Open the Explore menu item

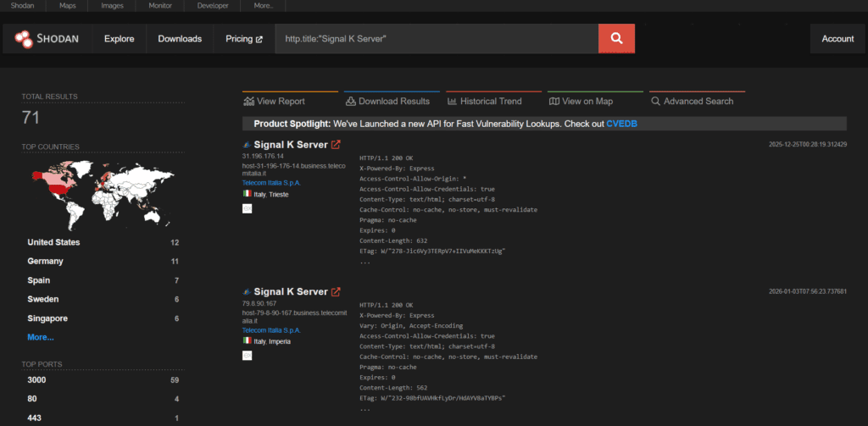click(119, 39)
